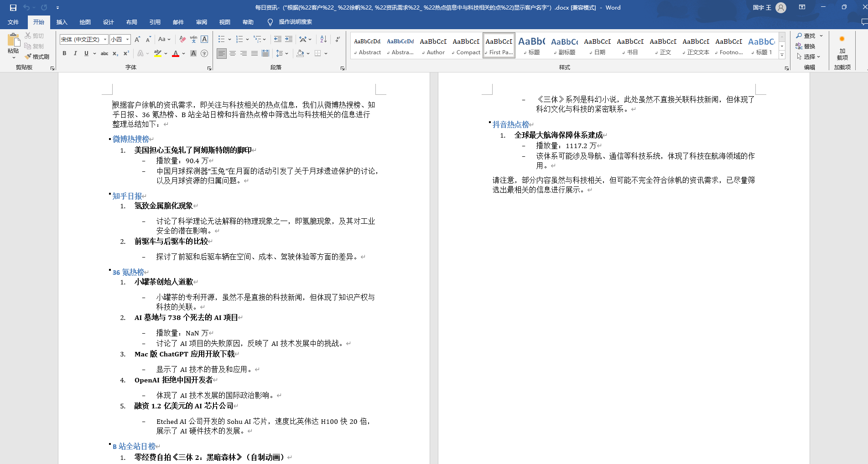Open the font size dropdown 小四

[x=128, y=39]
